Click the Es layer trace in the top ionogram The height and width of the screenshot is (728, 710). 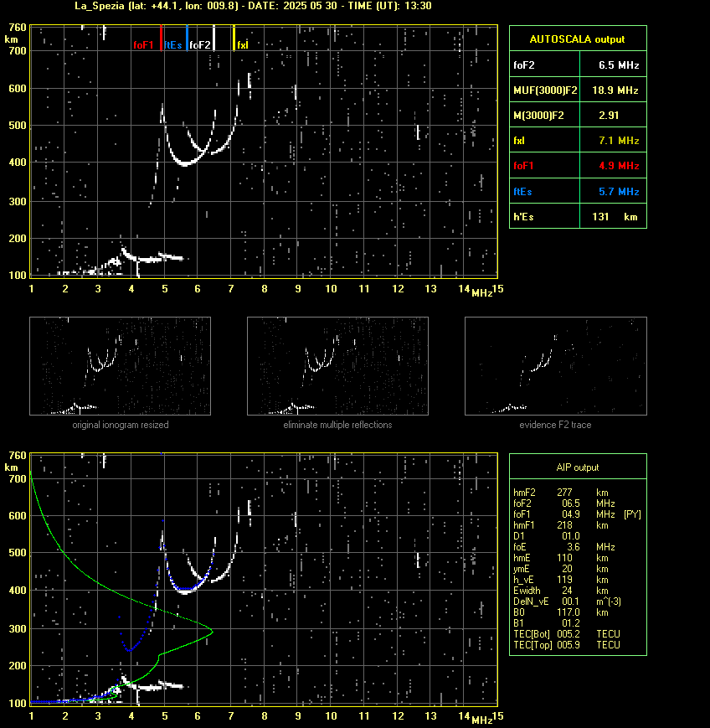click(153, 258)
